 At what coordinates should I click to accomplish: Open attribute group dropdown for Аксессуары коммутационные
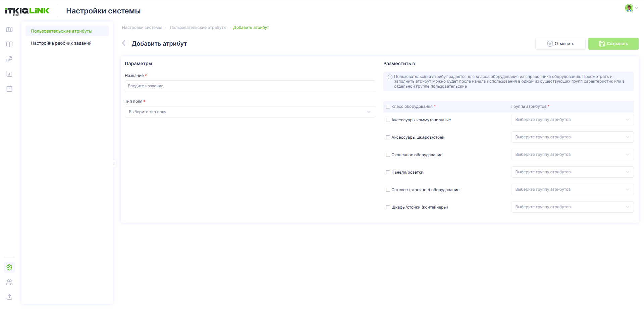click(x=573, y=120)
